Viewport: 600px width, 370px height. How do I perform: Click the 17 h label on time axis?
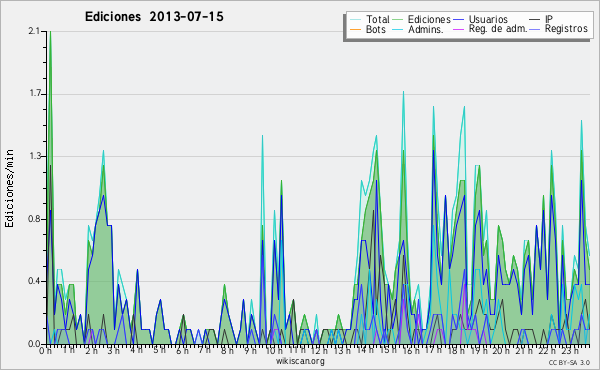coord(434,350)
